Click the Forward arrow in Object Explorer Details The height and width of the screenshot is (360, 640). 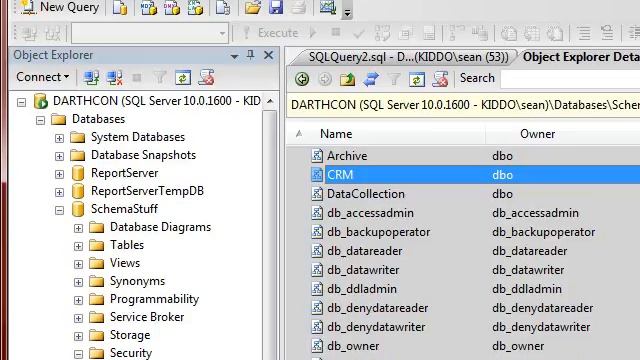pyautogui.click(x=325, y=79)
